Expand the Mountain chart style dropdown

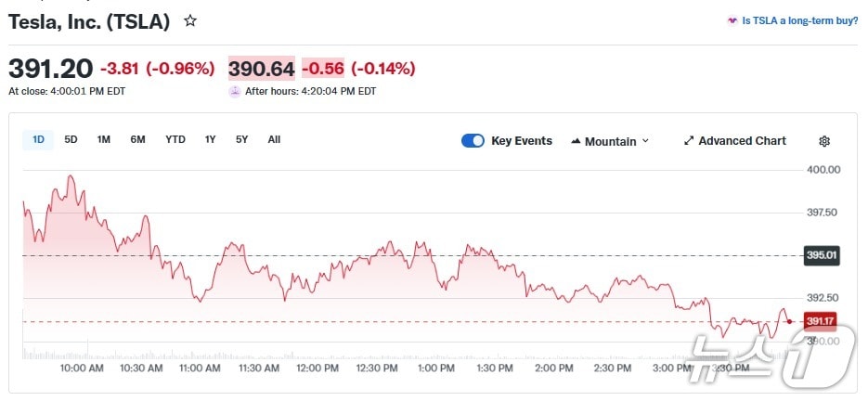click(x=645, y=141)
